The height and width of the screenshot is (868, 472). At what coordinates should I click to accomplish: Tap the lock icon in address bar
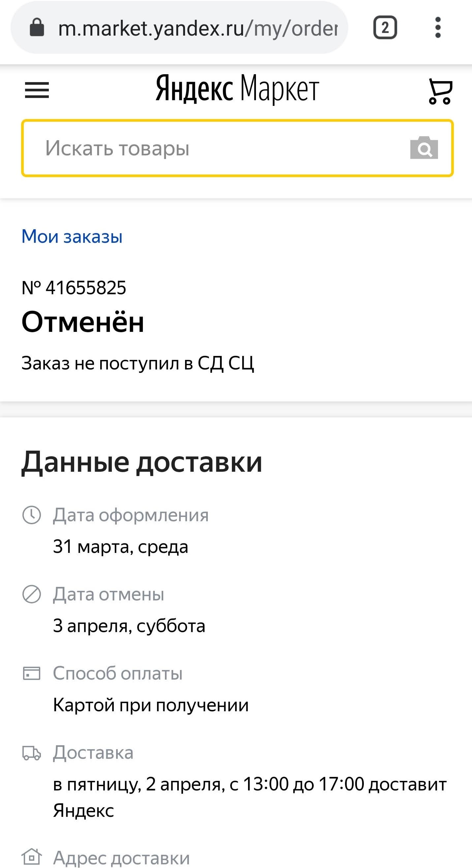click(x=37, y=28)
